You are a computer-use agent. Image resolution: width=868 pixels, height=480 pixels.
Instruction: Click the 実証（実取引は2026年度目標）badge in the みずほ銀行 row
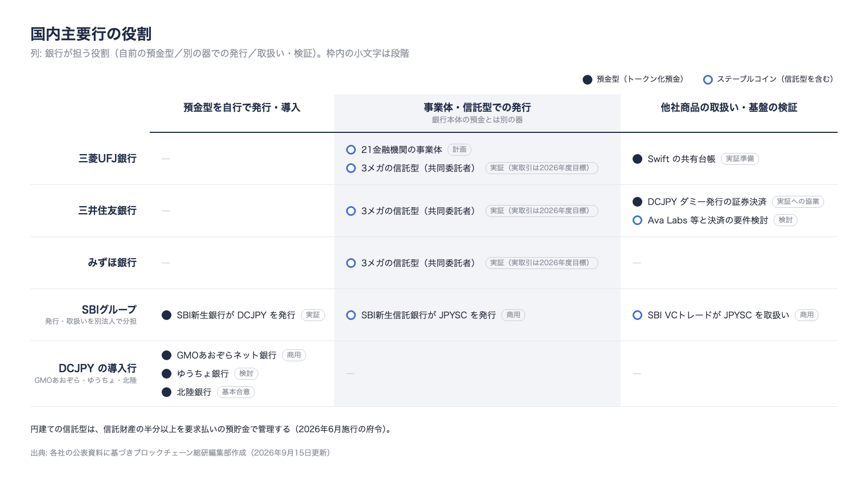click(x=542, y=263)
